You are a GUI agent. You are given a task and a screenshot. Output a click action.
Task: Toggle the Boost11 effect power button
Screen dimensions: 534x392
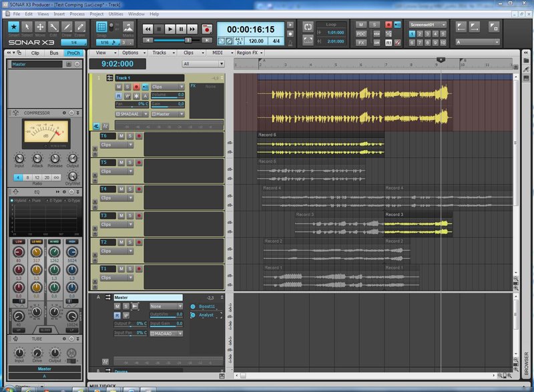point(193,307)
